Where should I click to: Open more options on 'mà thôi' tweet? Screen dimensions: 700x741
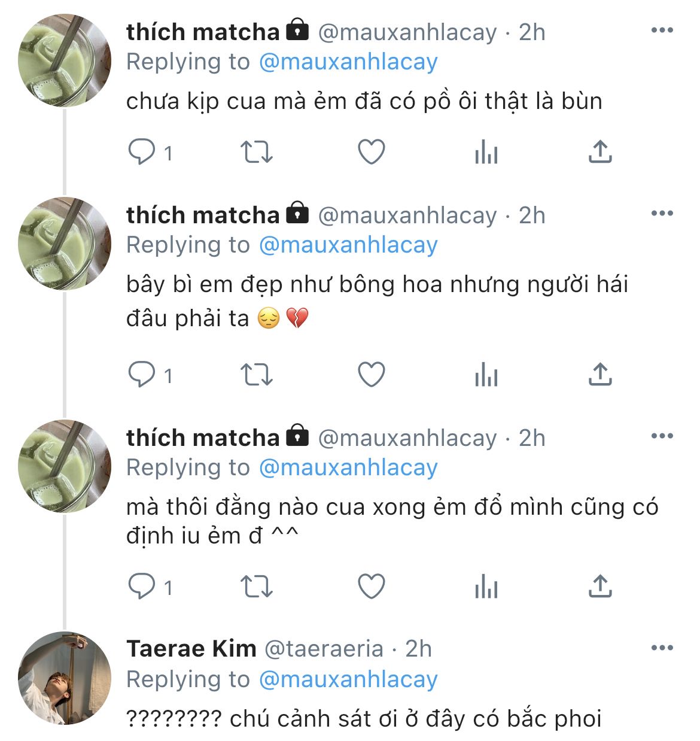(x=662, y=436)
